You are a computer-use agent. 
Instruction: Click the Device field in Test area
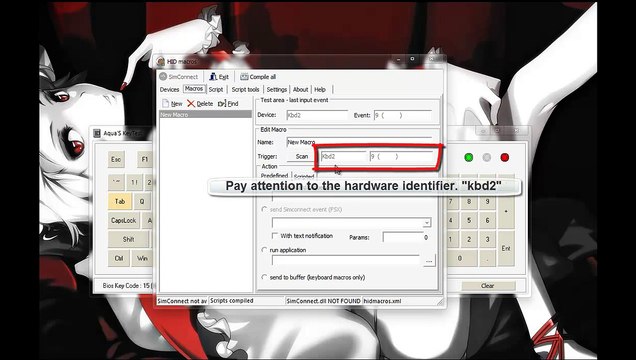317,115
